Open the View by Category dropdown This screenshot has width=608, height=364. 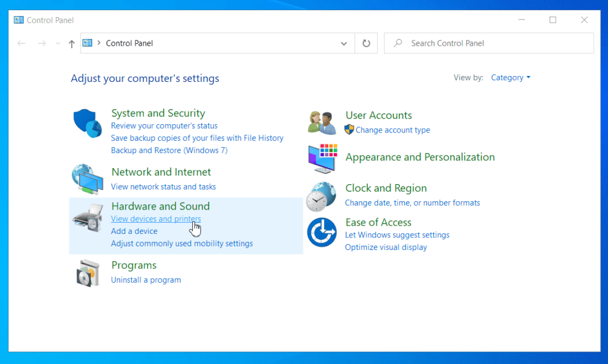point(511,78)
